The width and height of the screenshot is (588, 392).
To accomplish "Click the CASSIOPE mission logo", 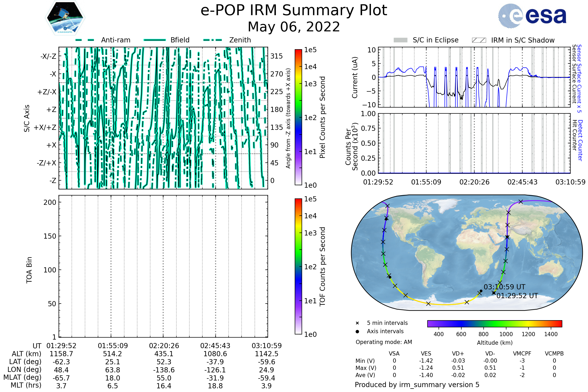I will tap(65, 18).
